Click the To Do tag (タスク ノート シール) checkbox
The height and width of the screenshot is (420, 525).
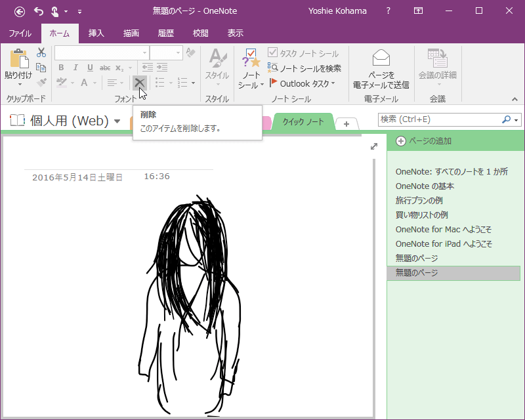tap(272, 52)
